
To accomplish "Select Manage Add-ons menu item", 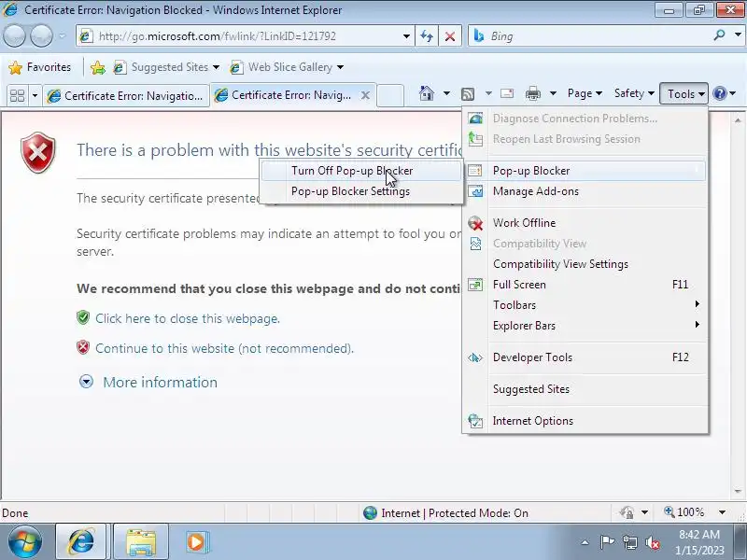I will tap(585, 191).
